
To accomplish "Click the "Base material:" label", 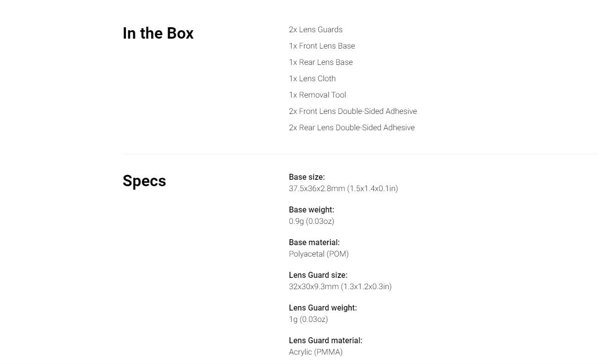I will [314, 243].
